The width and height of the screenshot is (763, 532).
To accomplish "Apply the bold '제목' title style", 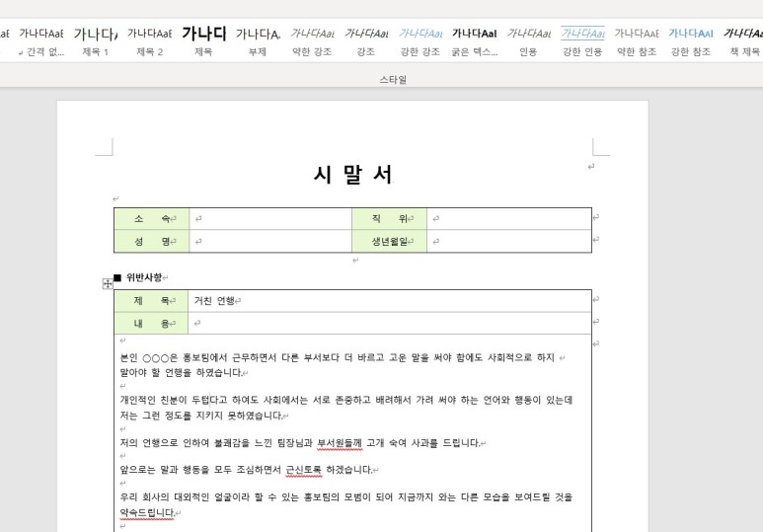I will click(204, 41).
